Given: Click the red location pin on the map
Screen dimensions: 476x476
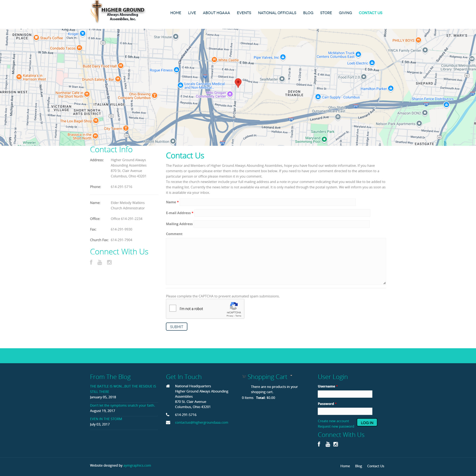Looking at the screenshot, I should [238, 82].
